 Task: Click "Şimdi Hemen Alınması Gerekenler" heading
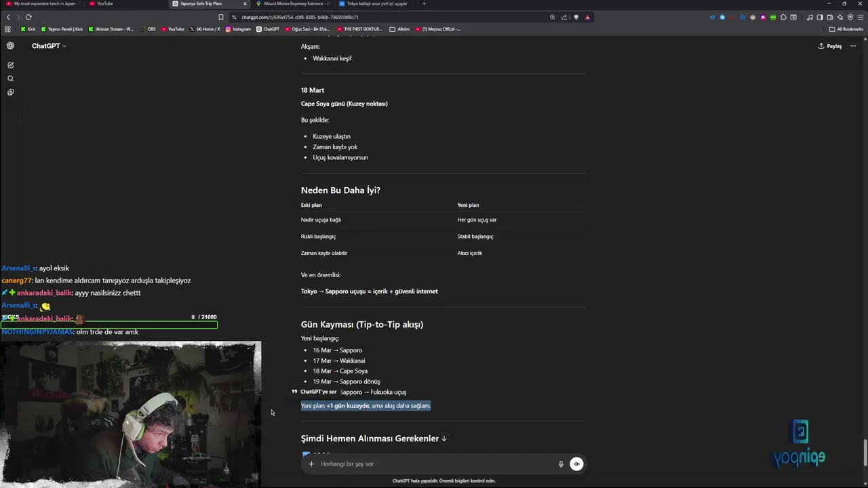[370, 439]
